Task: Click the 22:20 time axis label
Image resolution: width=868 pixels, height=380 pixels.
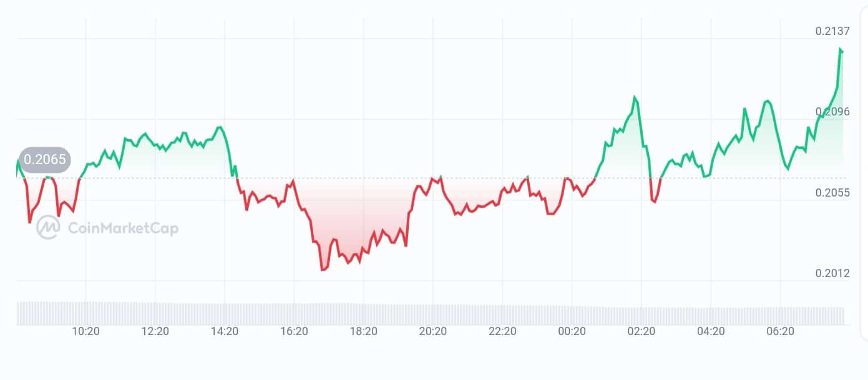Action: (x=502, y=332)
